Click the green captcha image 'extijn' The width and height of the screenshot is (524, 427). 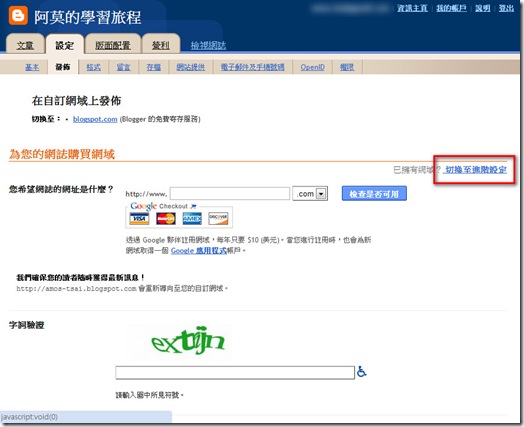(x=188, y=341)
